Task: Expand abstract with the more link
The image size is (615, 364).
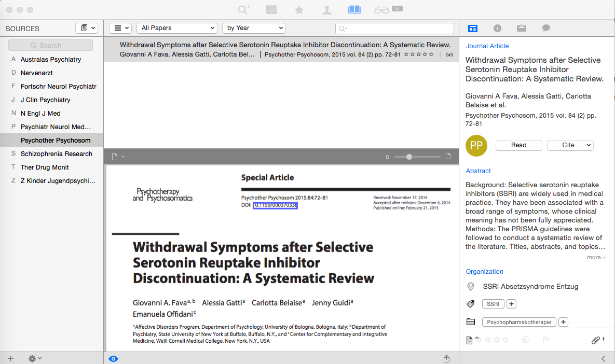Action: point(596,257)
